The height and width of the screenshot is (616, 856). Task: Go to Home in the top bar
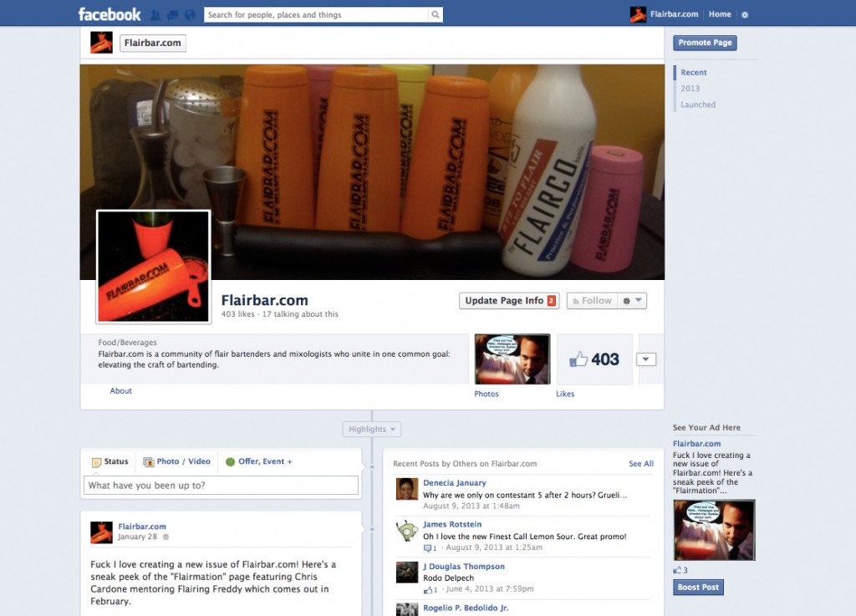pos(720,14)
